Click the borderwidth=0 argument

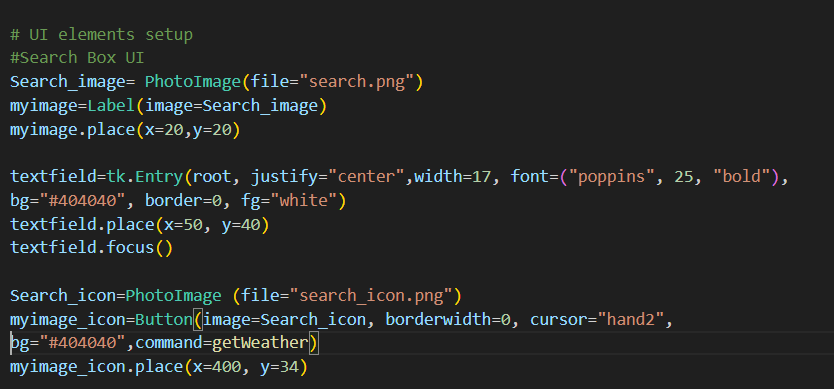(x=448, y=319)
